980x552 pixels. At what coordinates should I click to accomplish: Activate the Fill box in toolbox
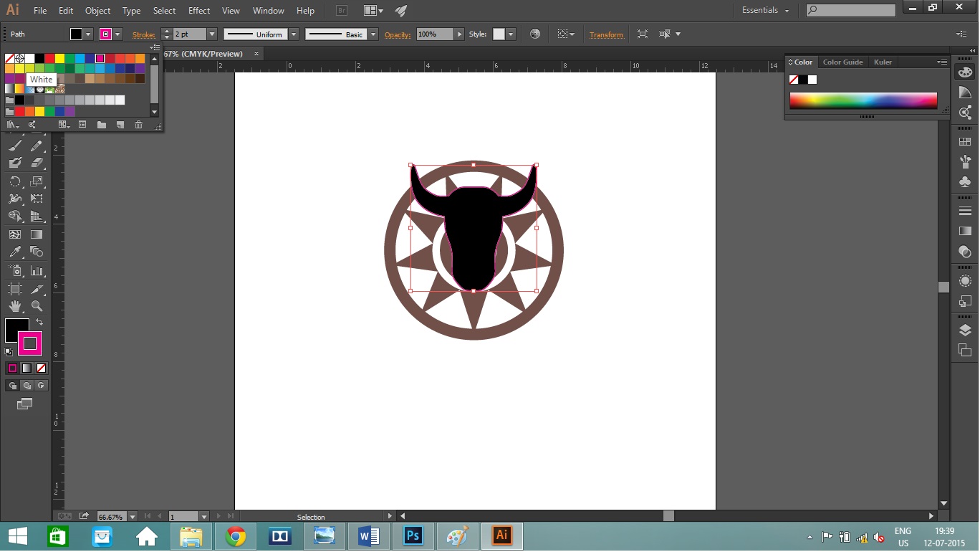[13, 326]
